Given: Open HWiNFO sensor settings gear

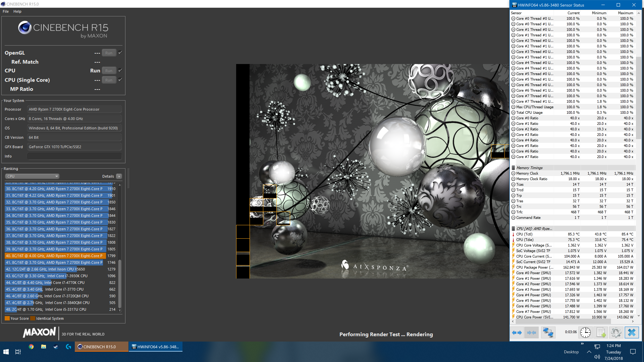Looking at the screenshot, I should click(616, 333).
